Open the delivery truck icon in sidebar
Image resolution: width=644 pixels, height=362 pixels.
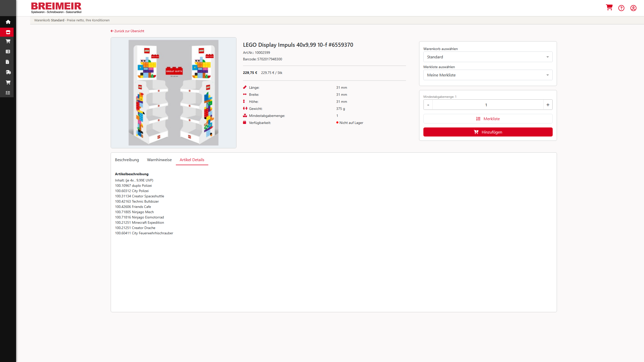point(8,72)
